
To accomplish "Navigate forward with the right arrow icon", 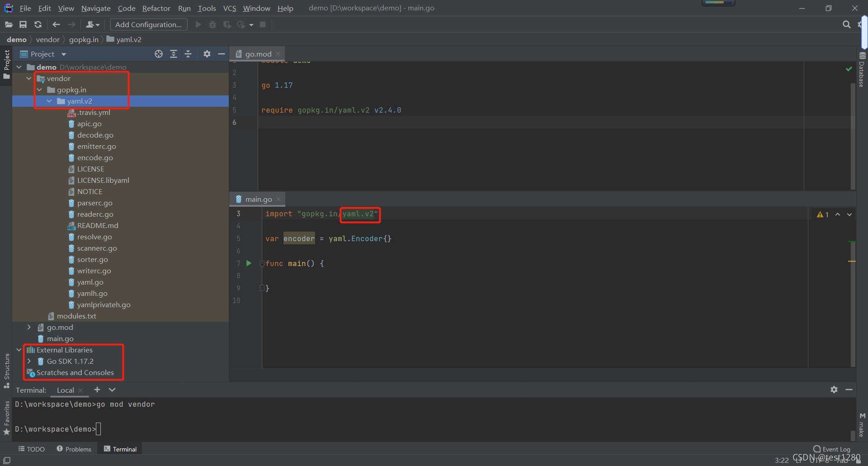I will click(x=71, y=24).
